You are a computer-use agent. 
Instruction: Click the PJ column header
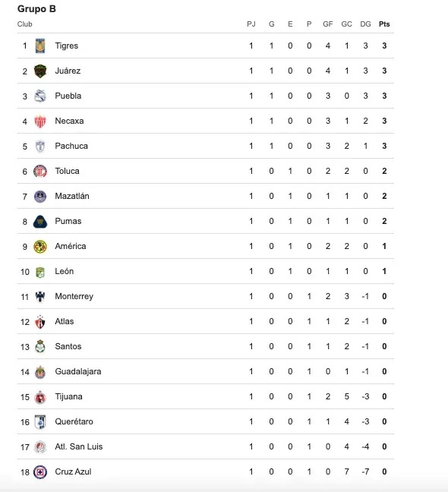click(251, 24)
